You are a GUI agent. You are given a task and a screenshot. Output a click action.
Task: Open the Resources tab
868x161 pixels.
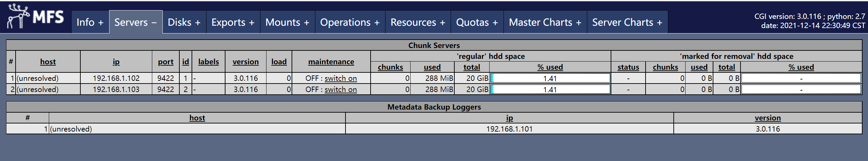point(418,22)
